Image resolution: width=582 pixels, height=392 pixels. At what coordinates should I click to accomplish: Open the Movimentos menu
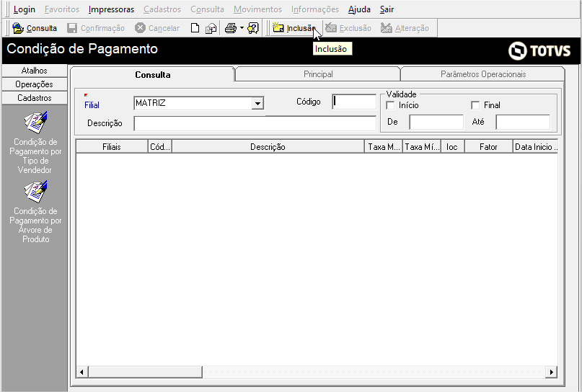pos(257,9)
